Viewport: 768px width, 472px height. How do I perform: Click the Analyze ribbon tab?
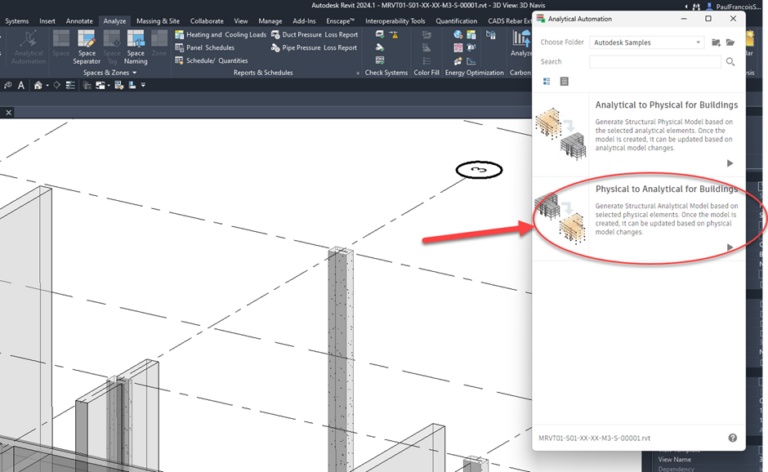tap(114, 21)
